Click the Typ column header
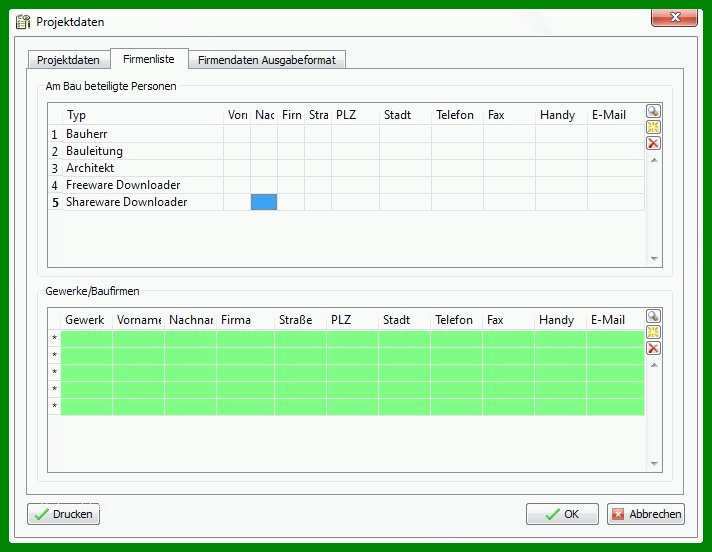Screen dimensions: 712x552 (143, 115)
